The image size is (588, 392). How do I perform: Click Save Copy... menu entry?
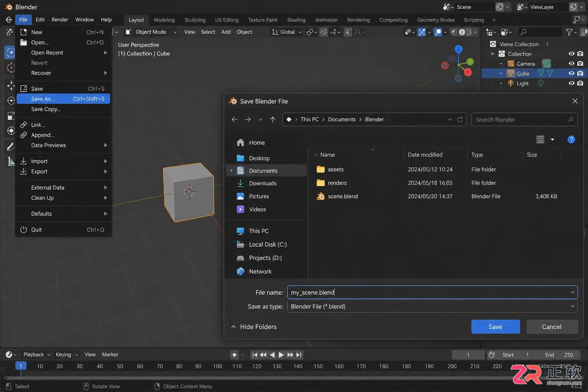pos(63,109)
